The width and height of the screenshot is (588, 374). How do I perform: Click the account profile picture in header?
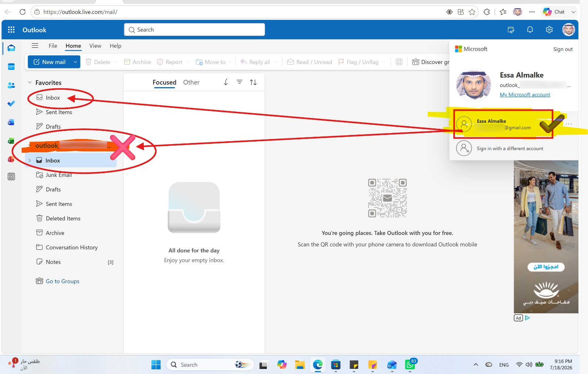(x=569, y=30)
